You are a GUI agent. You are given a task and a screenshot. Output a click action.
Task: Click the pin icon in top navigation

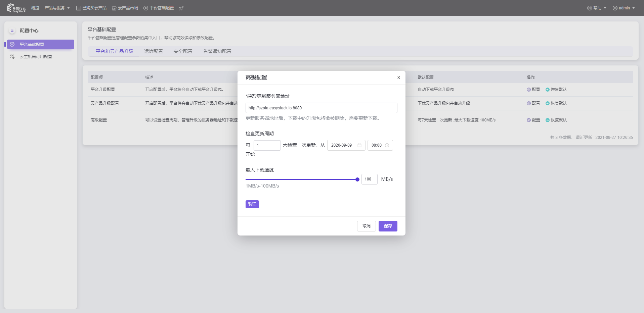pos(181,8)
